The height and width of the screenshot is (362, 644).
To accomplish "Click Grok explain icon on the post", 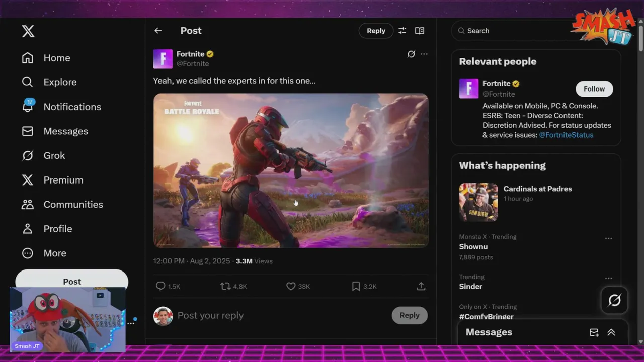I will click(411, 54).
